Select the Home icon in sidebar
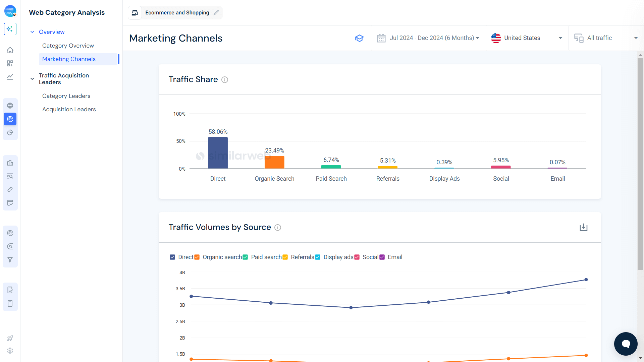The width and height of the screenshot is (644, 362). click(10, 50)
